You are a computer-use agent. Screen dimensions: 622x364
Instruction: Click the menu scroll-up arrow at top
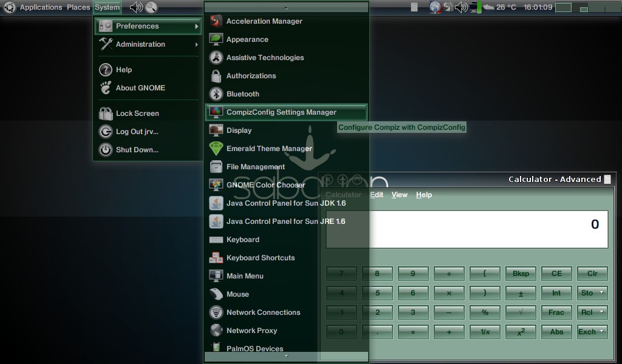tap(286, 7)
